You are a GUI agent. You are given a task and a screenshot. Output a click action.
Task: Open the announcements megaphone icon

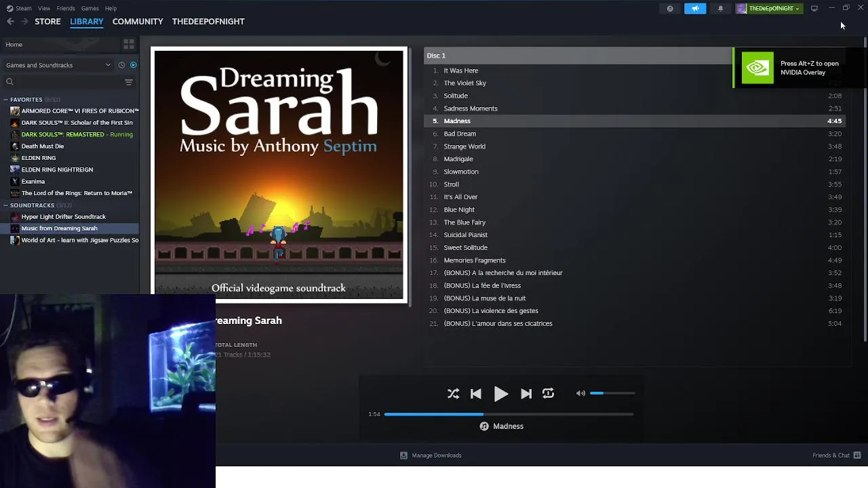(695, 9)
